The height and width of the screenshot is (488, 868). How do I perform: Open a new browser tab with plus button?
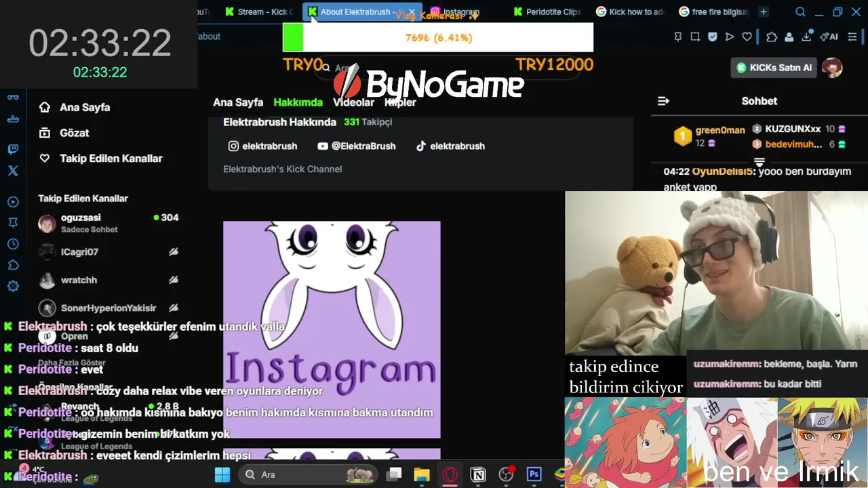point(764,12)
